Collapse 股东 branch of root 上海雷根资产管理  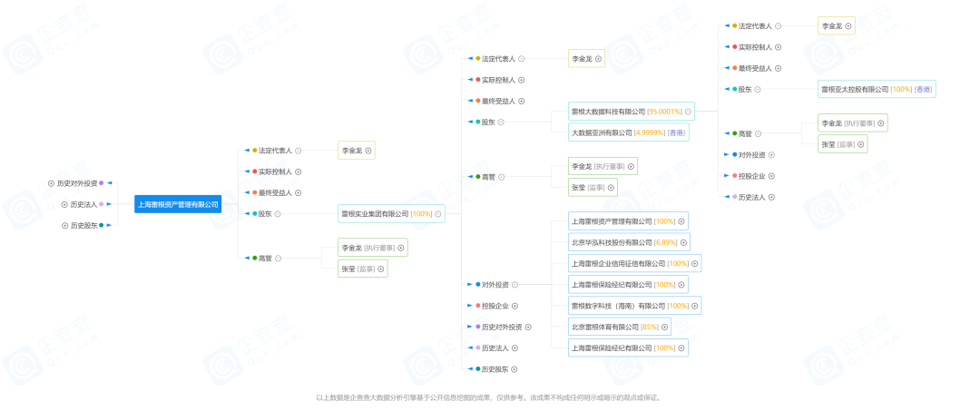pyautogui.click(x=278, y=213)
